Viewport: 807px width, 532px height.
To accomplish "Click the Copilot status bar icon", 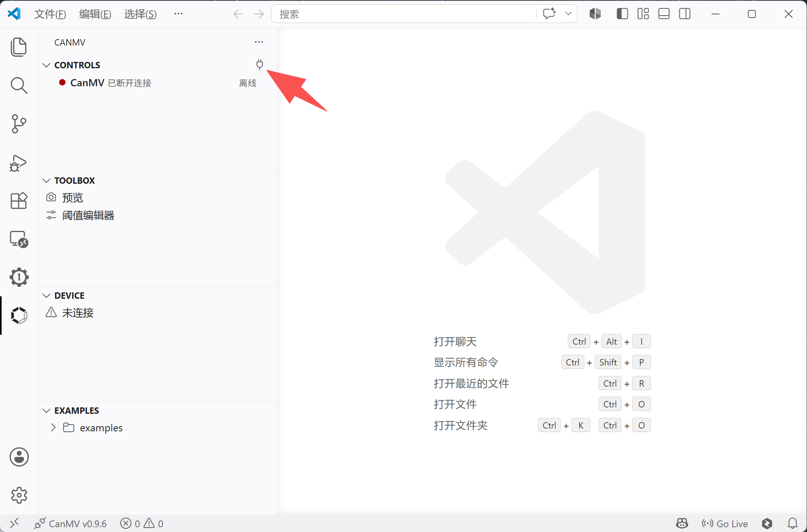I will click(x=682, y=523).
